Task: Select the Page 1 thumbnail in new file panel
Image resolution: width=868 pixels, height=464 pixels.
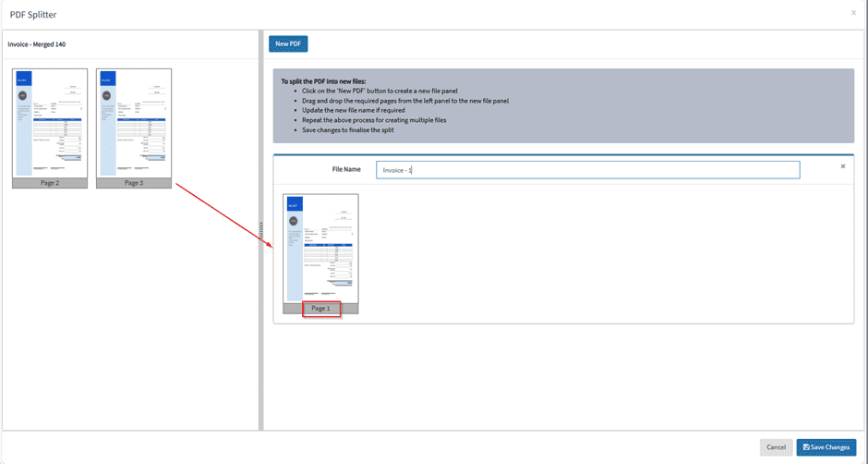Action: tap(320, 248)
